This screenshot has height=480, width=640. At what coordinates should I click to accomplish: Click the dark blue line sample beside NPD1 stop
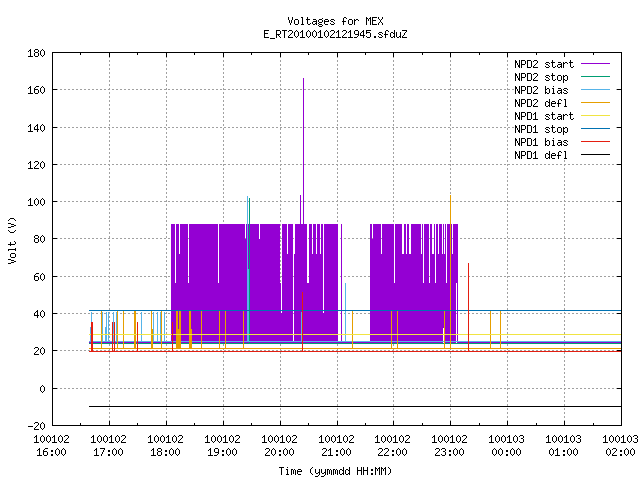click(x=595, y=129)
